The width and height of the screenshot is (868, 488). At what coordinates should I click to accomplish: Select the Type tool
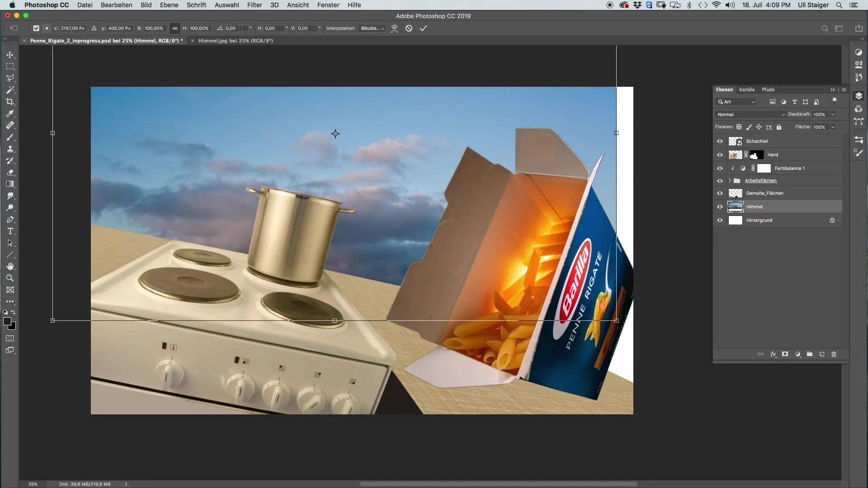(x=10, y=231)
